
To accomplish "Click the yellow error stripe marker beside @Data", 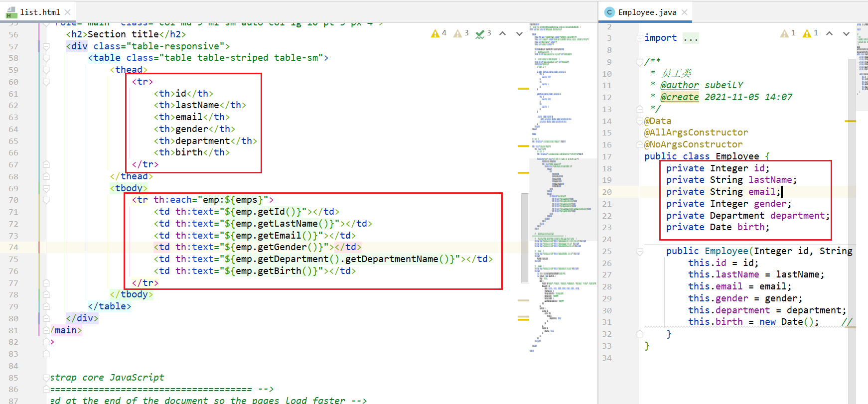I will coord(850,121).
